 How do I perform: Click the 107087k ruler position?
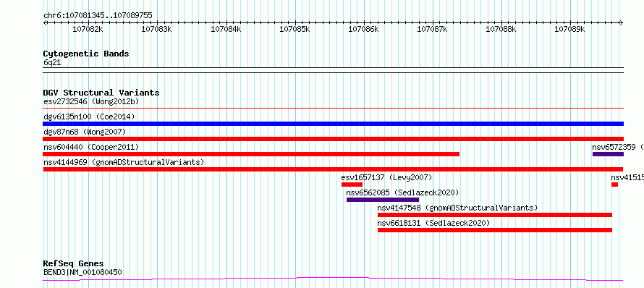[x=433, y=29]
